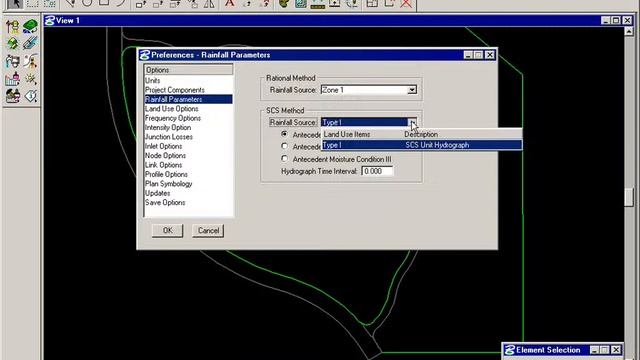The width and height of the screenshot is (640, 360).
Task: Confirm preferences with OK button
Action: pyautogui.click(x=167, y=231)
